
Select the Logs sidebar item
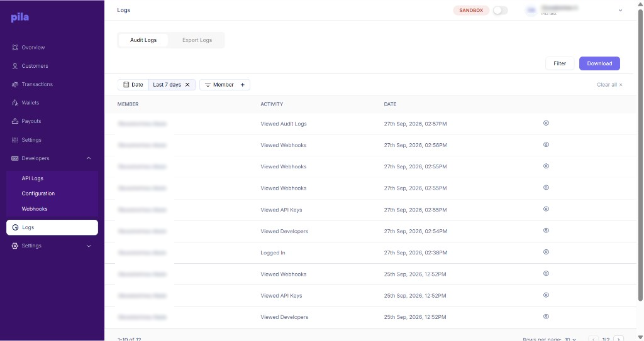(x=52, y=227)
